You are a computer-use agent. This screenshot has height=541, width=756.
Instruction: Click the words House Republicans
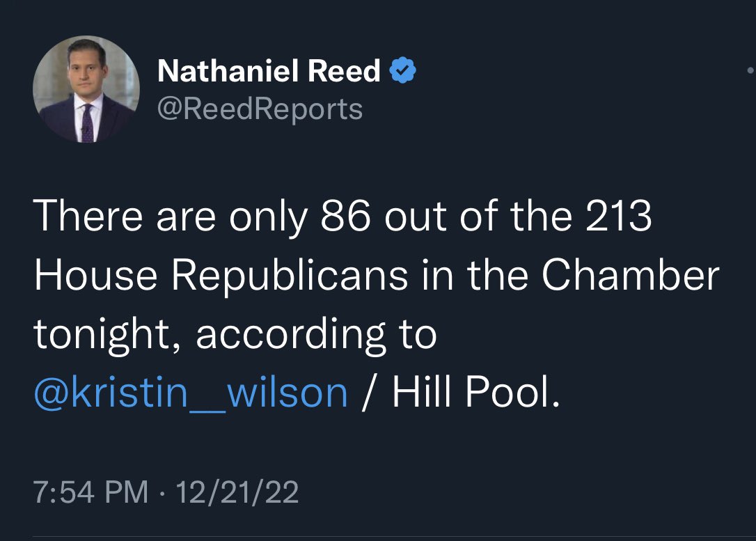(x=221, y=276)
